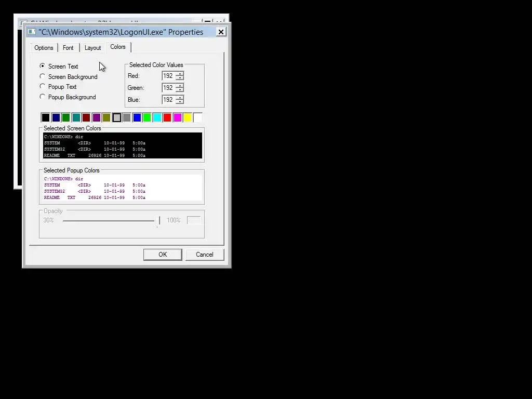Image resolution: width=532 pixels, height=399 pixels.
Task: Click the OK button
Action: pyautogui.click(x=163, y=255)
